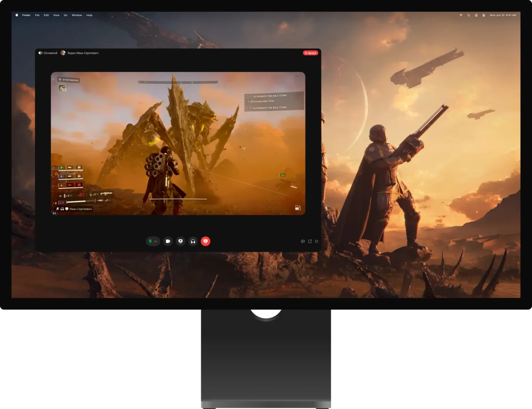
Task: Open the Edit menu
Action: coord(47,15)
